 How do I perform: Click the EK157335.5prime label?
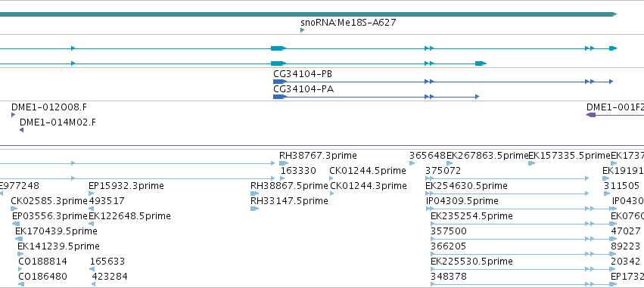(569, 156)
